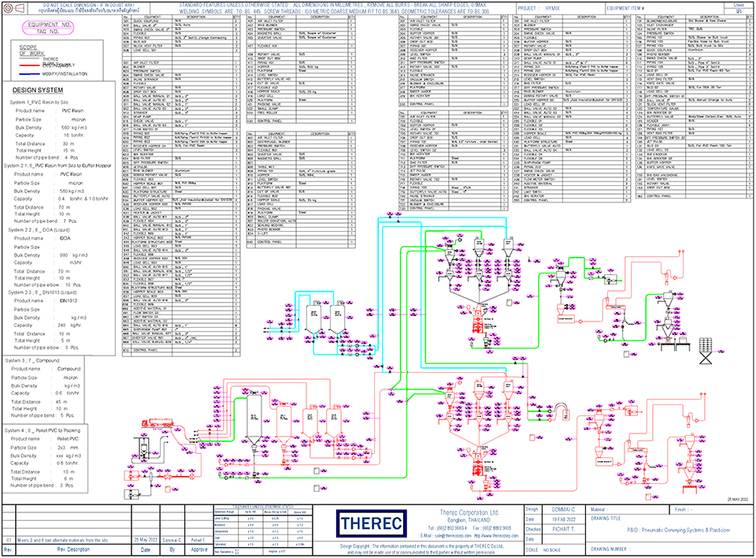The height and width of the screenshot is (558, 756).
Task: Select the DESIGN SYSTEM heading
Action: tap(35, 89)
